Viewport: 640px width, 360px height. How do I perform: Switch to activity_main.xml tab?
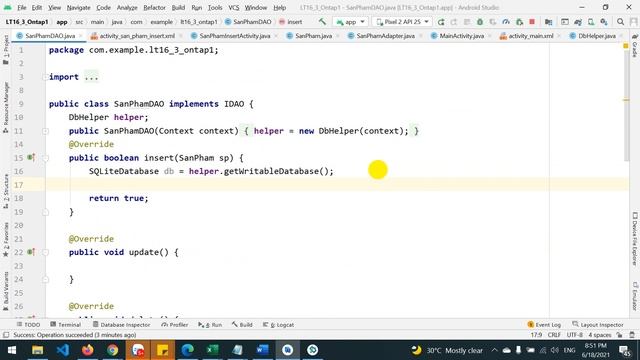coord(531,36)
